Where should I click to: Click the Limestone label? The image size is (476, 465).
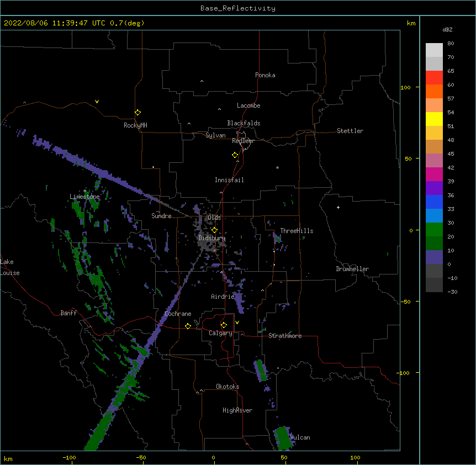[x=84, y=197]
